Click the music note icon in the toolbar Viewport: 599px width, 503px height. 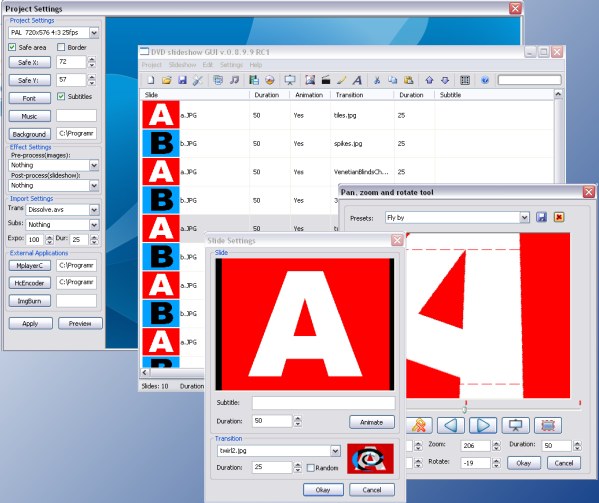(234, 80)
